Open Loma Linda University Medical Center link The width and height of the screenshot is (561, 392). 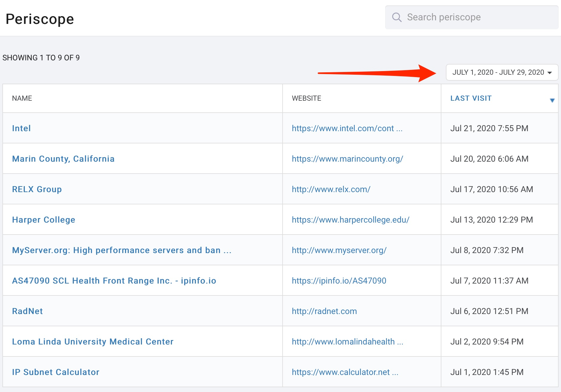click(x=93, y=342)
